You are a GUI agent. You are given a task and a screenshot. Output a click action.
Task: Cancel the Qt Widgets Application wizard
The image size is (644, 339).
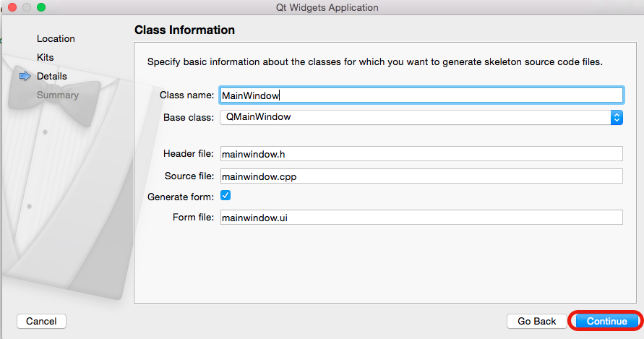(41, 321)
